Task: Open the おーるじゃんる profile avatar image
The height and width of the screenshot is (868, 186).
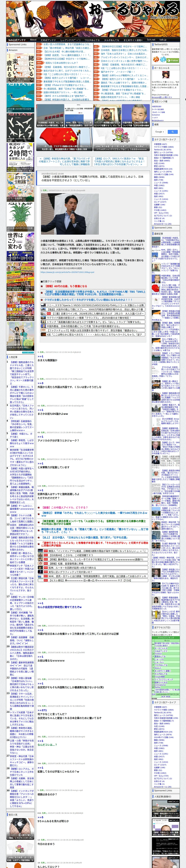Action: 166,75
